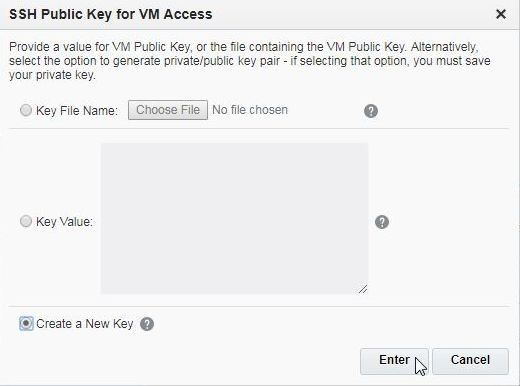Select the Key Value radio button

[26, 221]
